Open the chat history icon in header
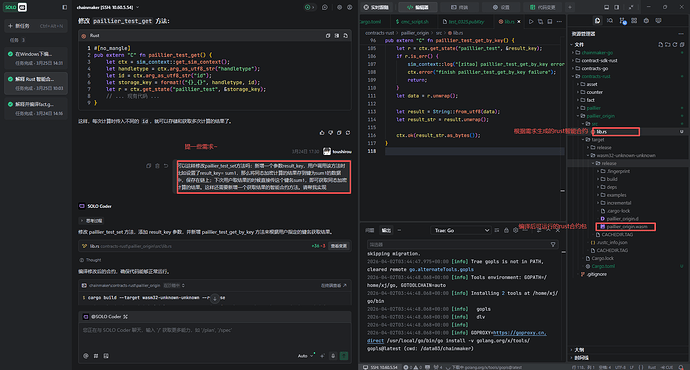The height and width of the screenshot is (370, 690). [325, 7]
